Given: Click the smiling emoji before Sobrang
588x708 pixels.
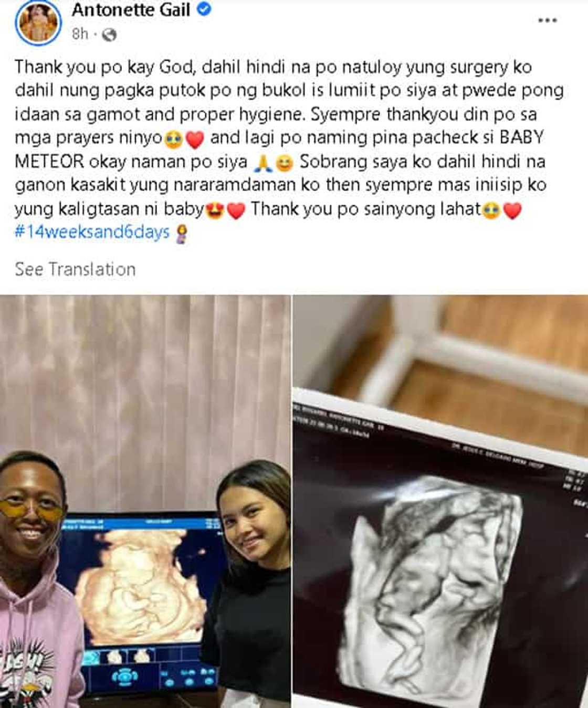Looking at the screenshot, I should [284, 163].
